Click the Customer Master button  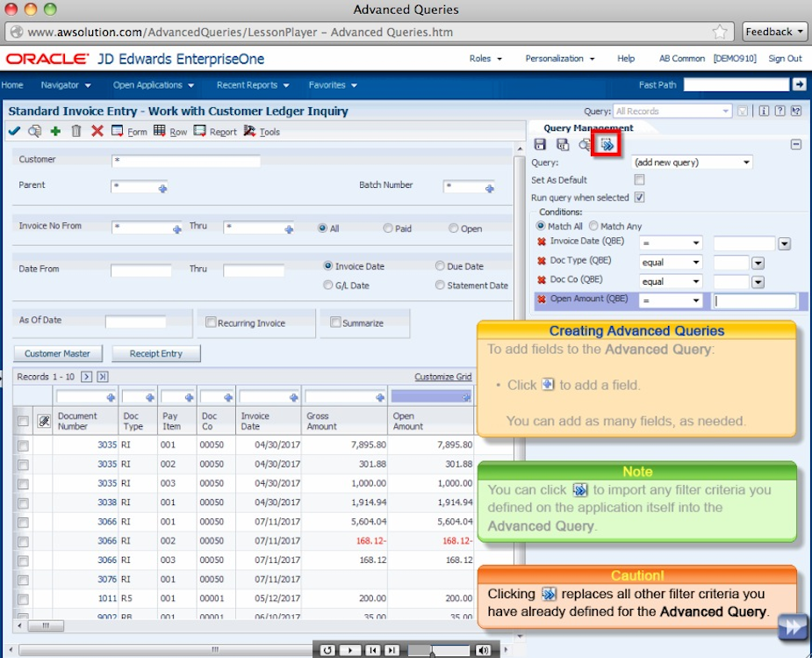click(x=58, y=353)
